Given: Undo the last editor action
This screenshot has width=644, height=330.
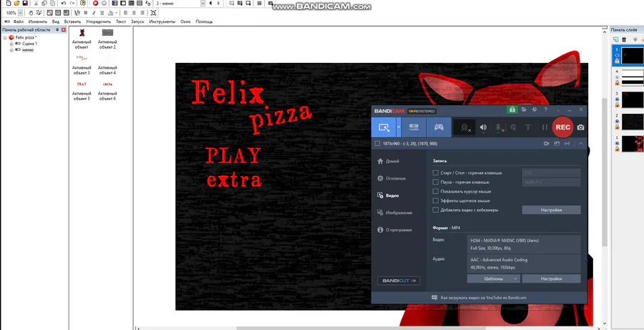Looking at the screenshot, I should pyautogui.click(x=64, y=3).
